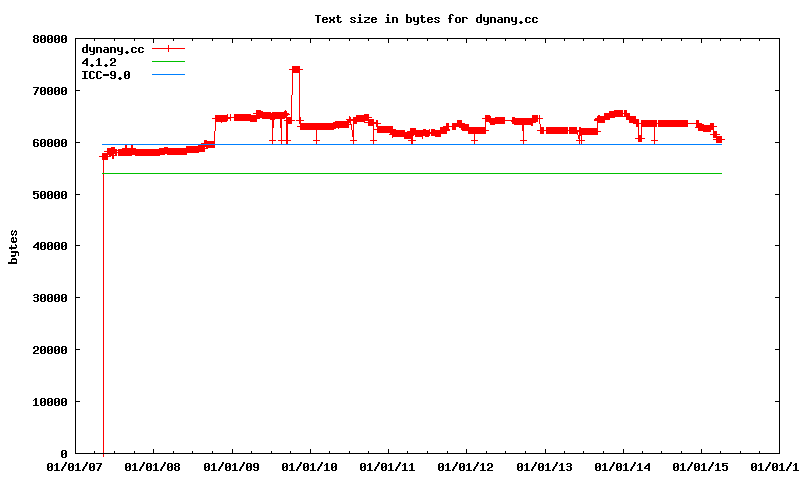
Task: Select the dynany.cc legend label
Action: click(x=112, y=48)
